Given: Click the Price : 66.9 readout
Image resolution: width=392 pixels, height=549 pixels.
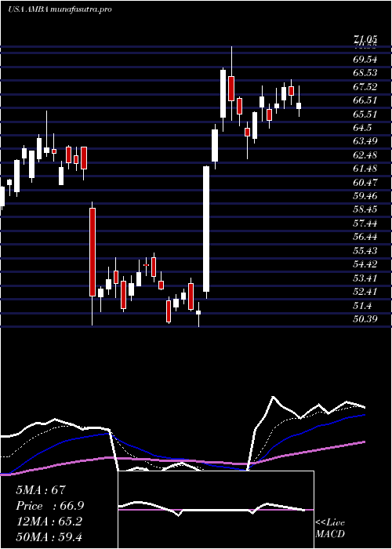Looking at the screenshot, I should tap(50, 506).
